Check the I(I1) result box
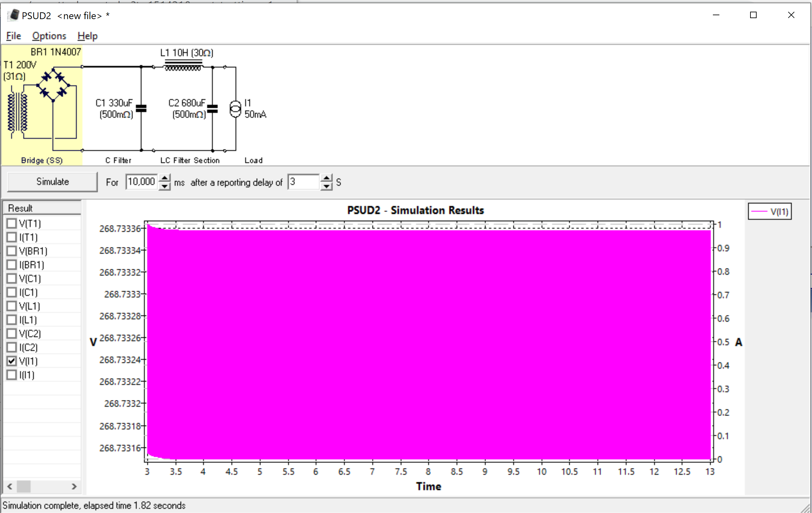The image size is (812, 513). click(x=12, y=375)
